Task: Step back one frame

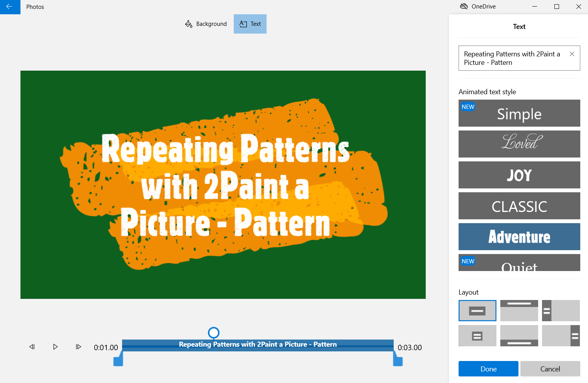Action: tap(32, 347)
